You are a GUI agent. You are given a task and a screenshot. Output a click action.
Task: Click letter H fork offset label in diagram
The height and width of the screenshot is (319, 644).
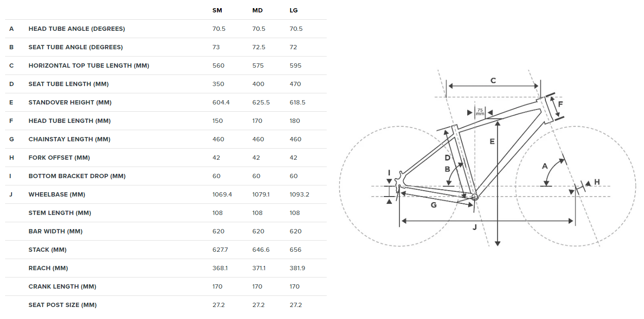[x=597, y=182]
